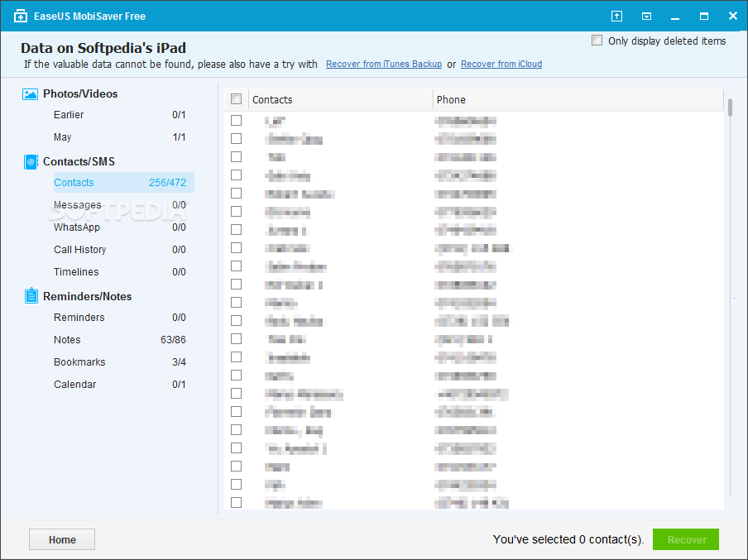748x560 pixels.
Task: Tick the select-all checkbox beside Contacts header
Action: pyautogui.click(x=236, y=99)
